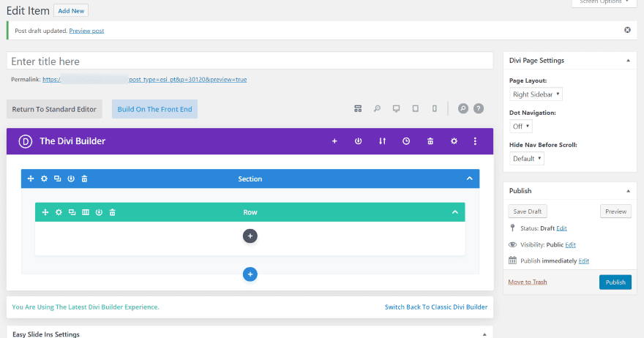Duplicate the Row with clone icon
The height and width of the screenshot is (338, 644).
pyautogui.click(x=72, y=212)
